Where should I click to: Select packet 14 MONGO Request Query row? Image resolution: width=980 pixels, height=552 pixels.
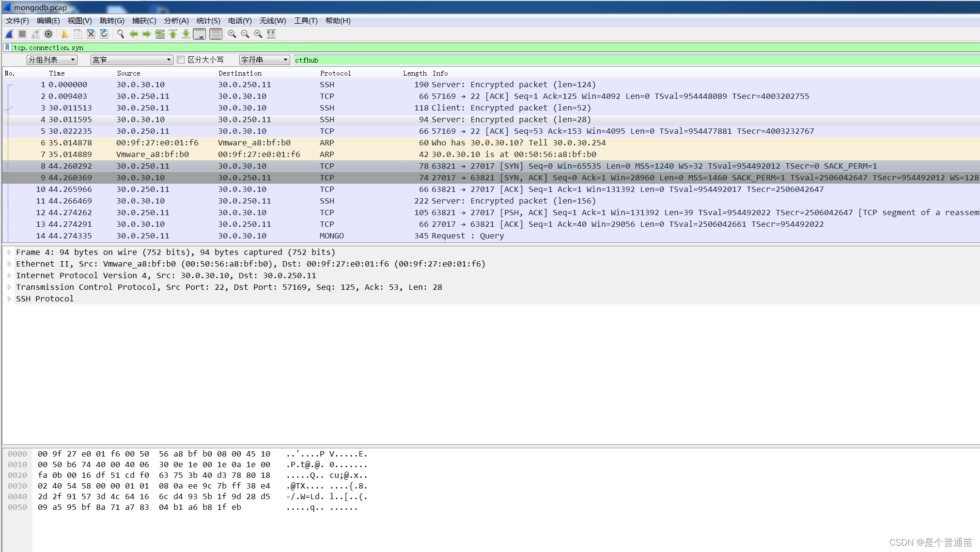point(339,236)
